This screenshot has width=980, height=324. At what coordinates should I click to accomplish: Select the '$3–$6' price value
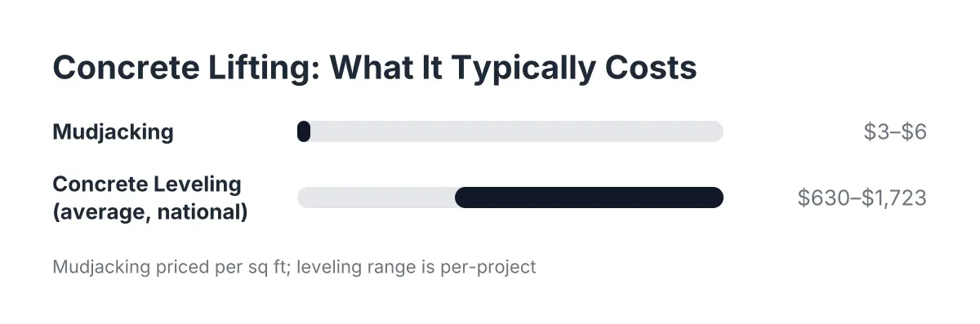point(895,132)
